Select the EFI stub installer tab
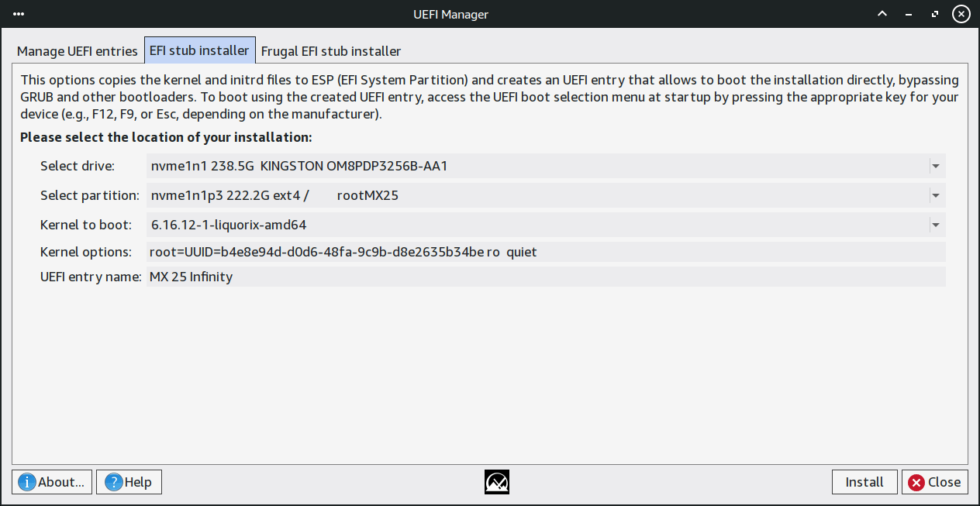Screen dimensions: 980x506 coord(199,50)
